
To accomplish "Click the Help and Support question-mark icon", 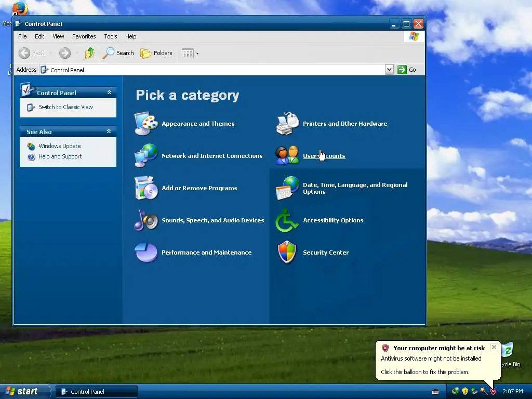I will tap(31, 157).
